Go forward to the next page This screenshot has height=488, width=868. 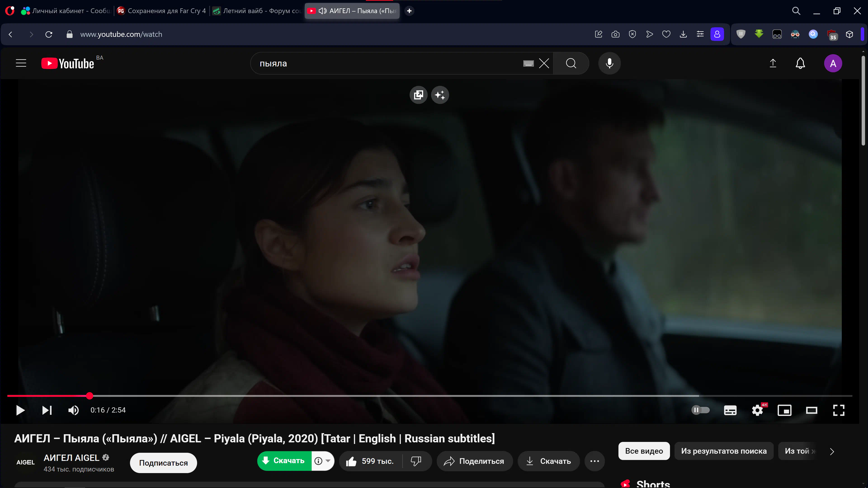[x=31, y=34]
